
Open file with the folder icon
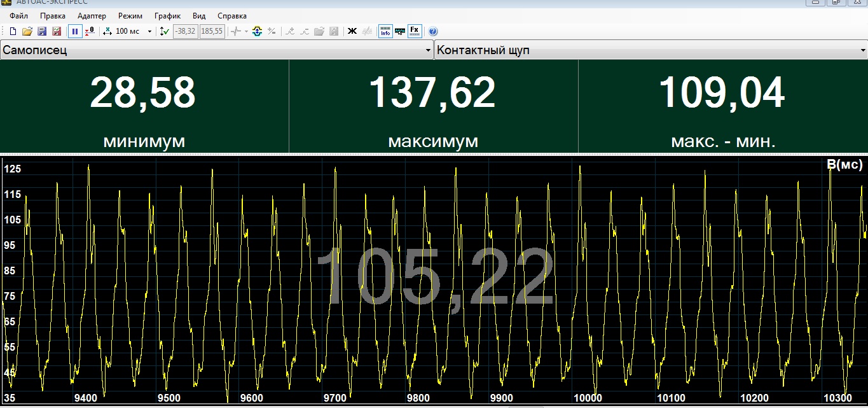(x=27, y=31)
